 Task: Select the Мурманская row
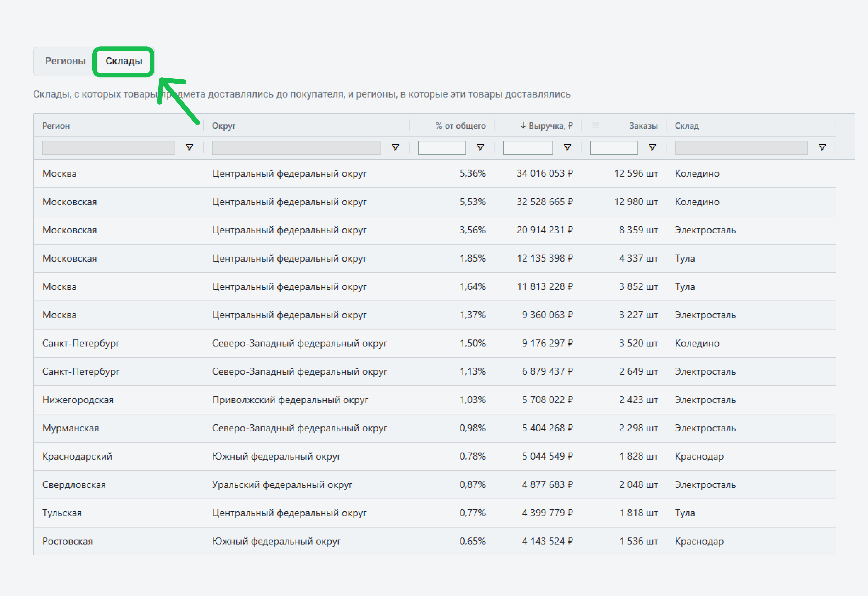(x=71, y=428)
